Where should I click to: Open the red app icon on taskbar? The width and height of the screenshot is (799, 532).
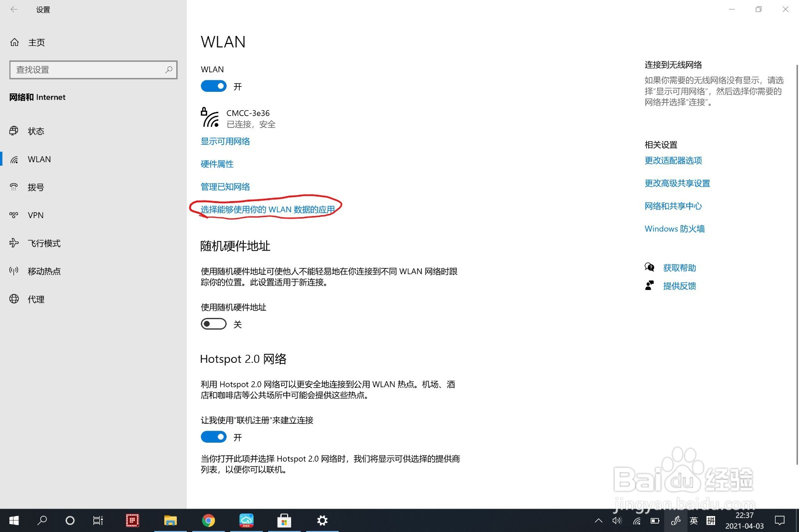point(132,521)
